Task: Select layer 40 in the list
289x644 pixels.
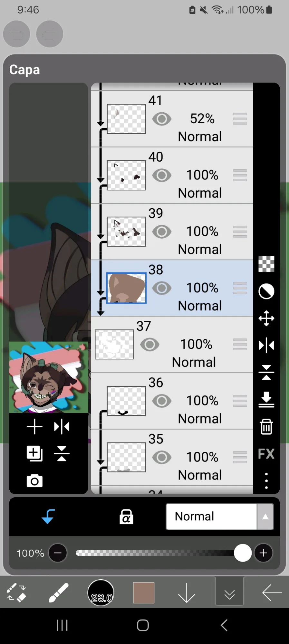Action: pos(172,175)
